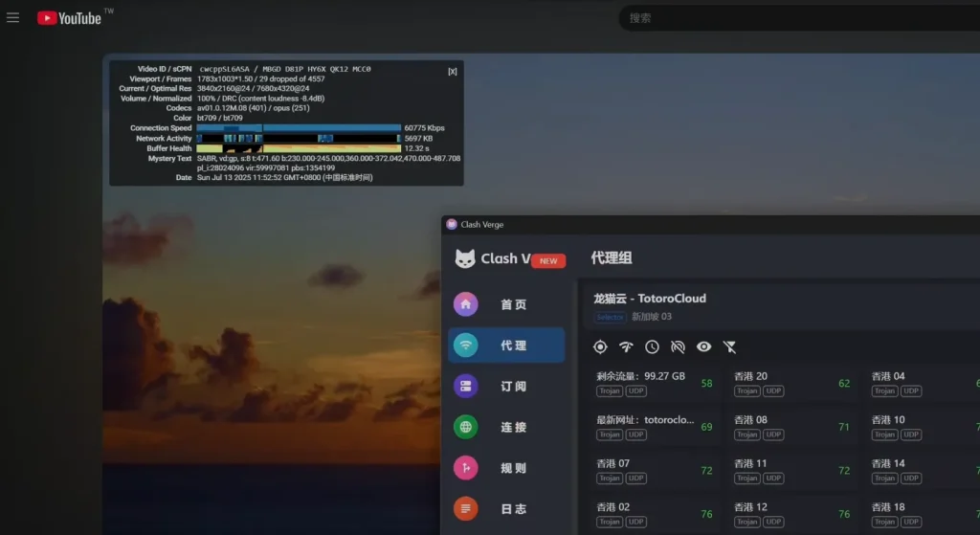Click the globe icon beside 连接
980x535 pixels.
click(x=466, y=427)
